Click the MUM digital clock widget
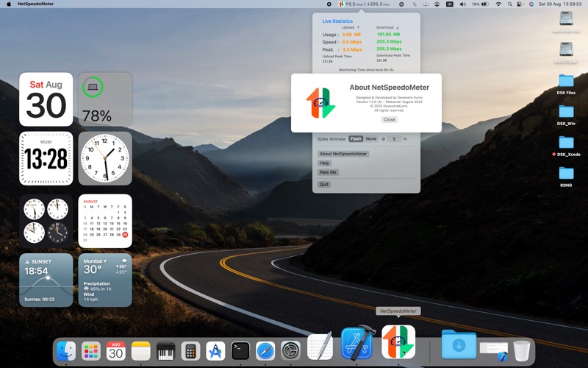 pos(46,158)
